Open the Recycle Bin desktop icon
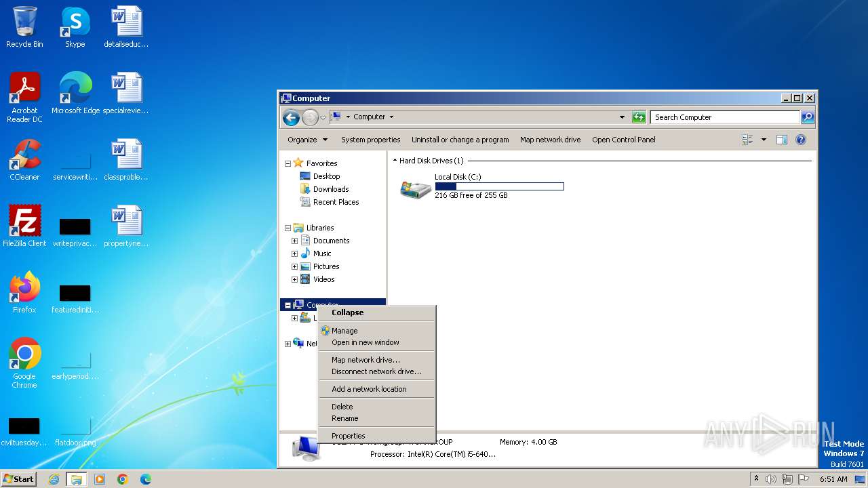This screenshot has width=868, height=488. point(24,27)
